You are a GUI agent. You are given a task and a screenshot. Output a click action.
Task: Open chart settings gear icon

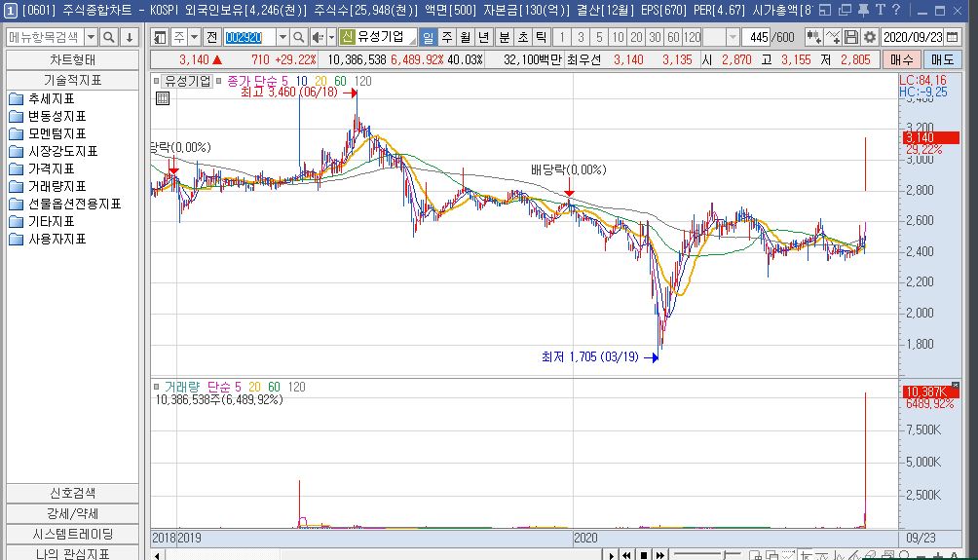click(870, 37)
